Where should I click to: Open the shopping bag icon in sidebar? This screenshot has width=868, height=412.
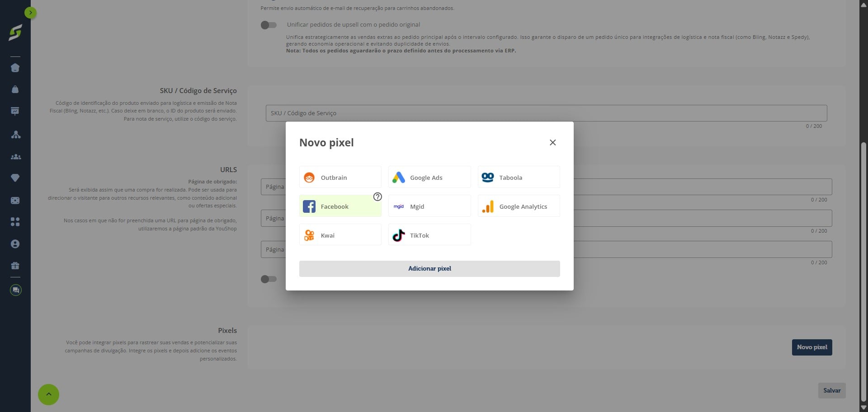[x=15, y=89]
